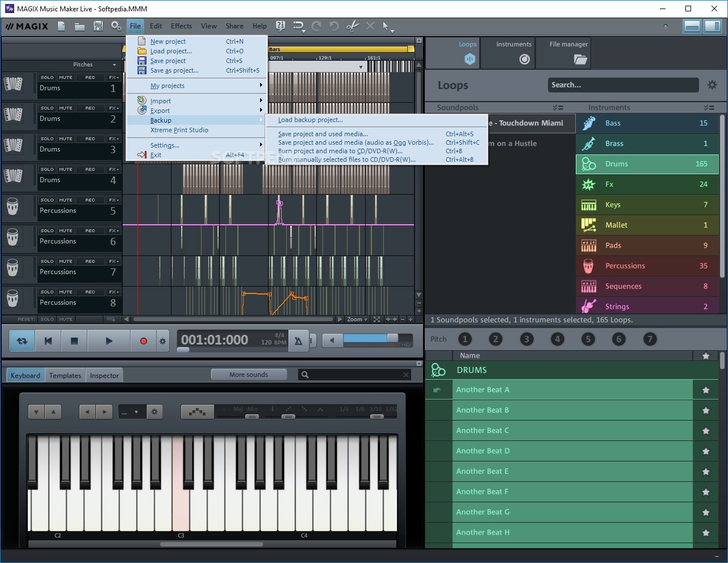The height and width of the screenshot is (563, 728).
Task: Open Soundpools sort options
Action: [558, 107]
